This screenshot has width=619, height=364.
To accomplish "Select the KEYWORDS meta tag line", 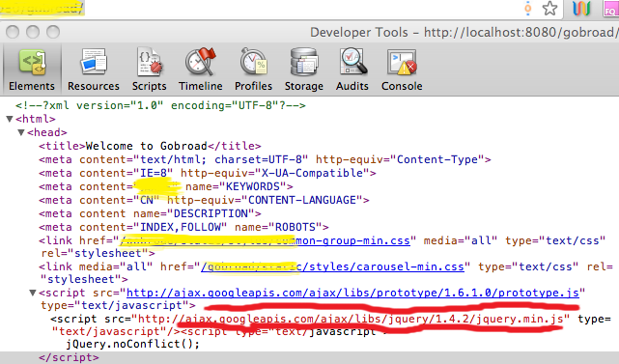I will 166,186.
